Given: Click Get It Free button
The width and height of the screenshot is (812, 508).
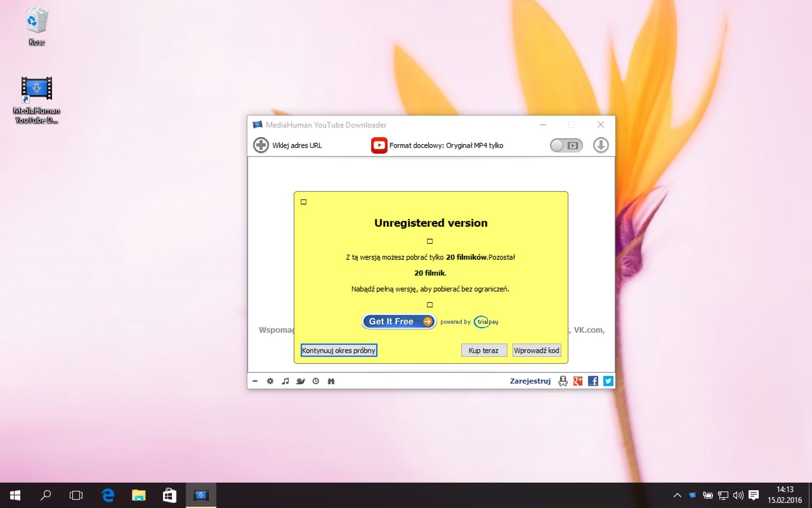Looking at the screenshot, I should pyautogui.click(x=399, y=321).
